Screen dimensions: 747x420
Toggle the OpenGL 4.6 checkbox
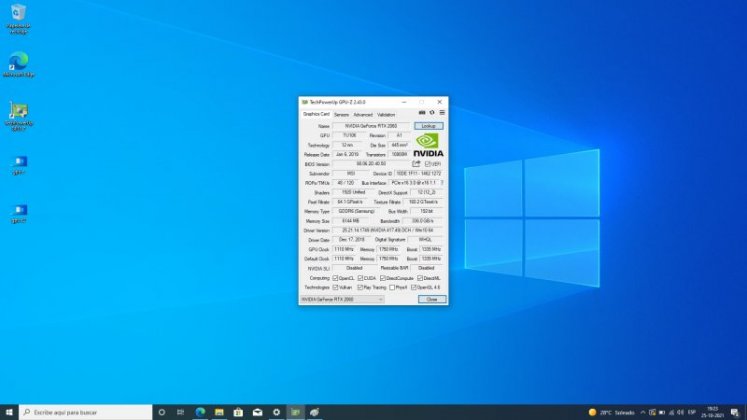point(414,288)
